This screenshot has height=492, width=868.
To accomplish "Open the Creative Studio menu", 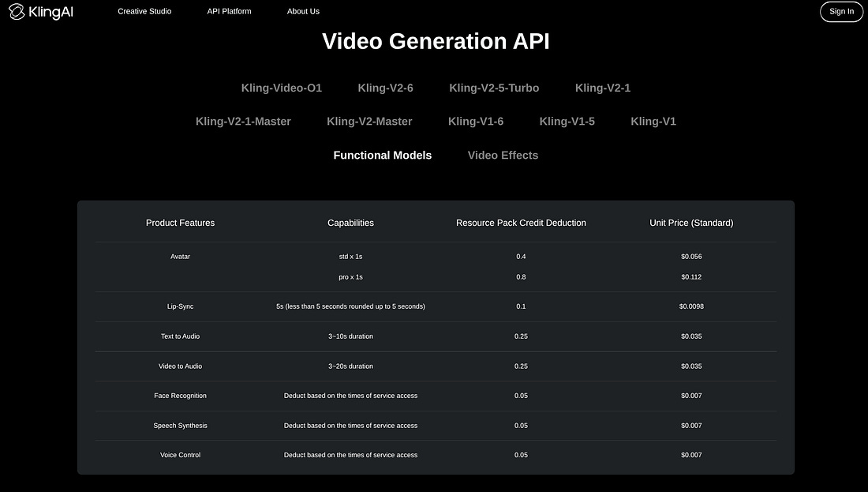I will pos(144,11).
